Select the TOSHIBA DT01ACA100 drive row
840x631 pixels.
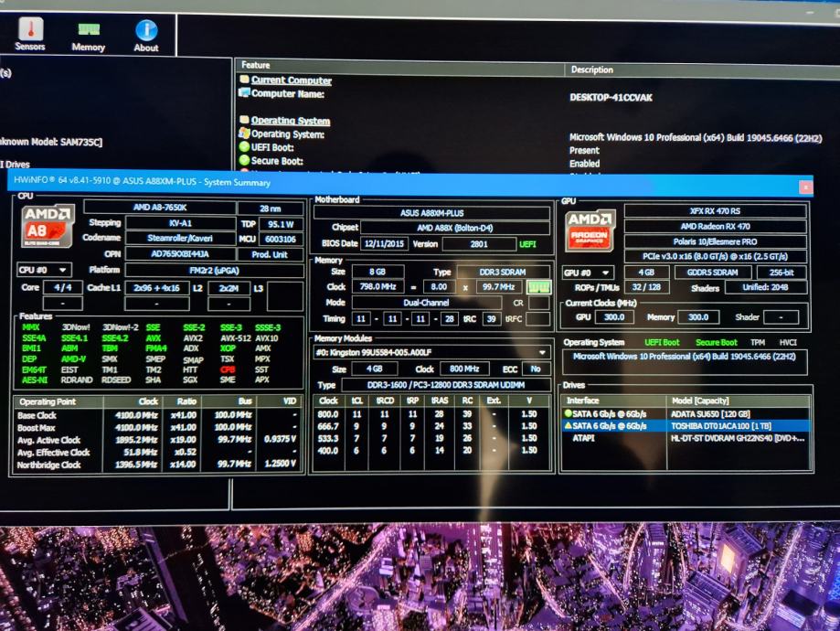click(x=686, y=425)
